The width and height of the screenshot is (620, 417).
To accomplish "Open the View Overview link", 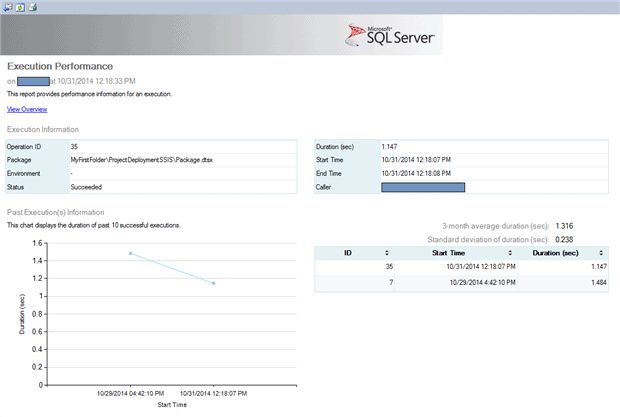I will (x=27, y=109).
